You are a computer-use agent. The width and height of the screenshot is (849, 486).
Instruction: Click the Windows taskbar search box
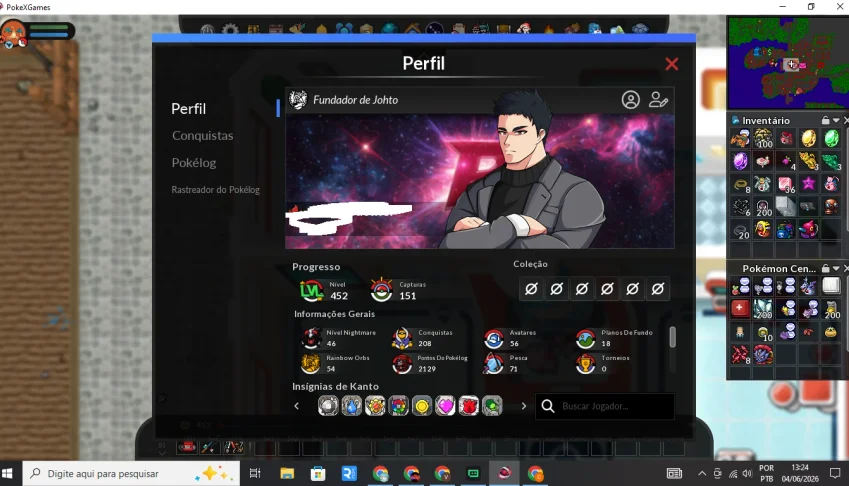pyautogui.click(x=131, y=474)
